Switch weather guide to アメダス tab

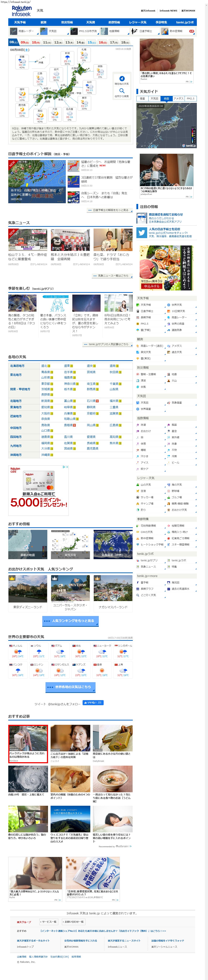point(178,99)
